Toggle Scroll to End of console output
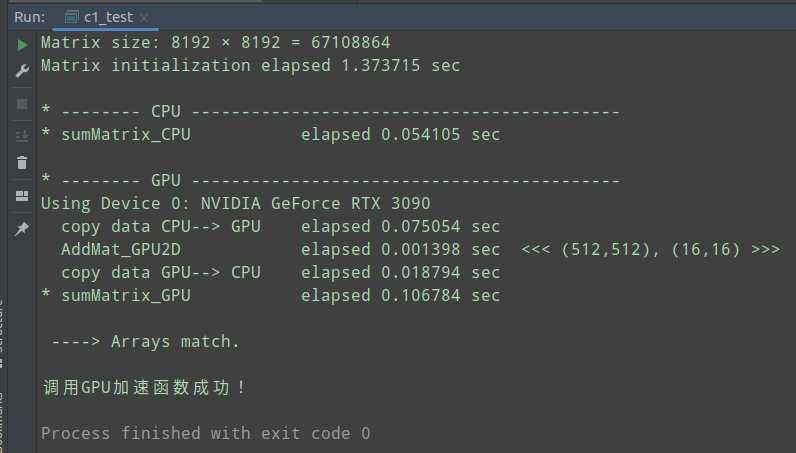This screenshot has width=796, height=453. [22, 135]
